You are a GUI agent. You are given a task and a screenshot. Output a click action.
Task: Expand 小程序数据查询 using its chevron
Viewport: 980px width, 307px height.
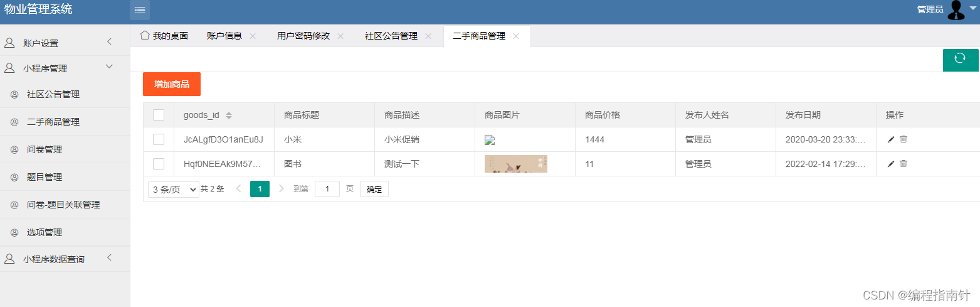(109, 257)
